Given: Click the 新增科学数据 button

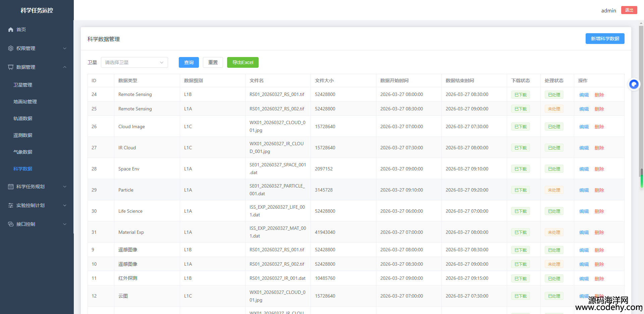Looking at the screenshot, I should (605, 39).
